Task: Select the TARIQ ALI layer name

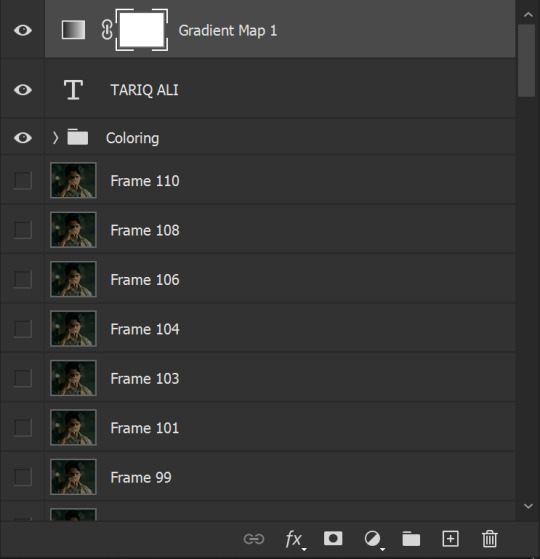Action: [144, 90]
